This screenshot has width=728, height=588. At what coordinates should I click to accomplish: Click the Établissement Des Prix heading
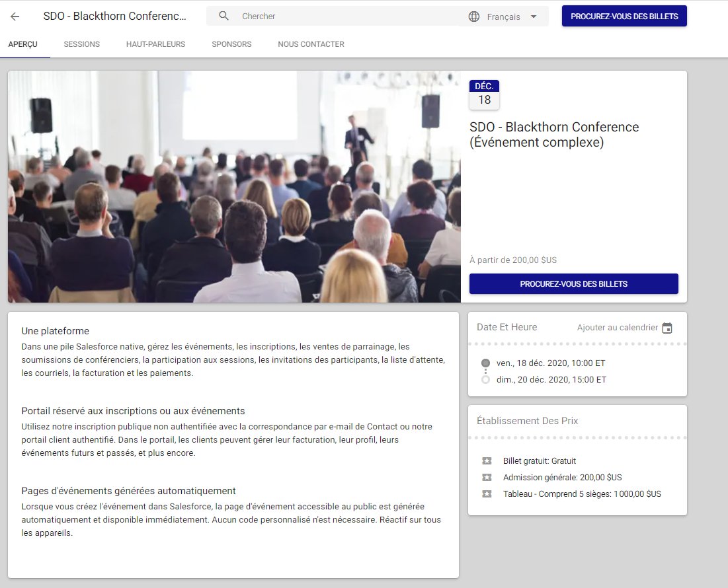528,421
